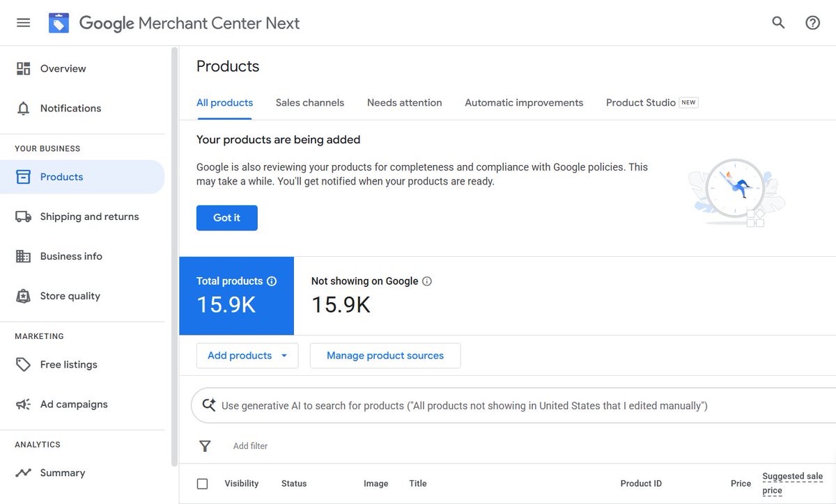836x504 pixels.
Task: Open the hamburger main menu
Action: tap(24, 23)
